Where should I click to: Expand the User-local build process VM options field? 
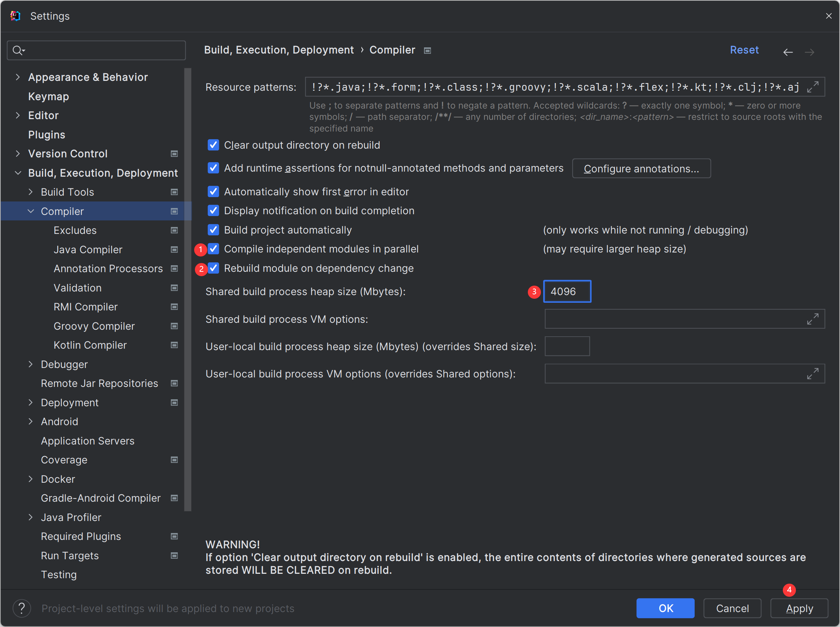pos(812,373)
